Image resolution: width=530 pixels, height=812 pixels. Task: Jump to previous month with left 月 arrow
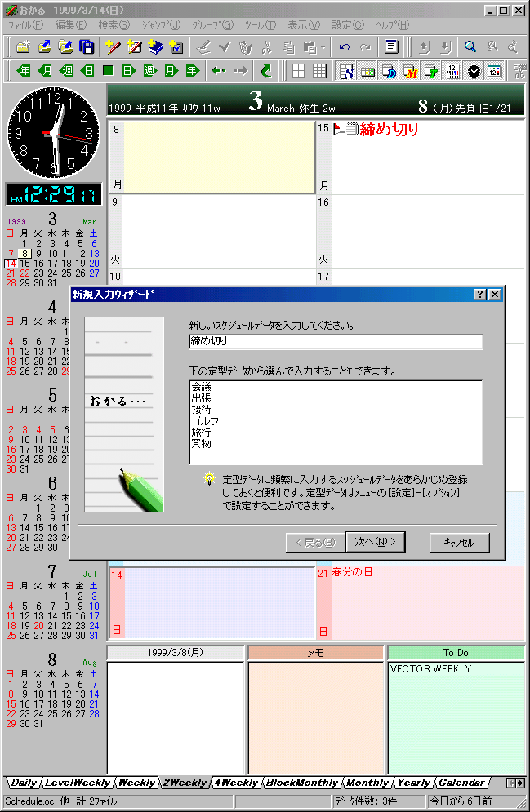pos(45,71)
